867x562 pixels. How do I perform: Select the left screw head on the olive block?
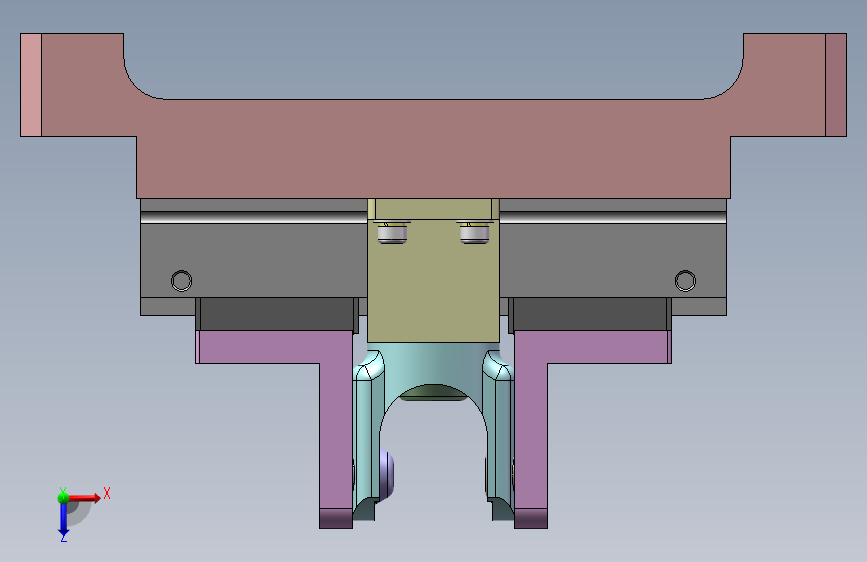coord(392,232)
